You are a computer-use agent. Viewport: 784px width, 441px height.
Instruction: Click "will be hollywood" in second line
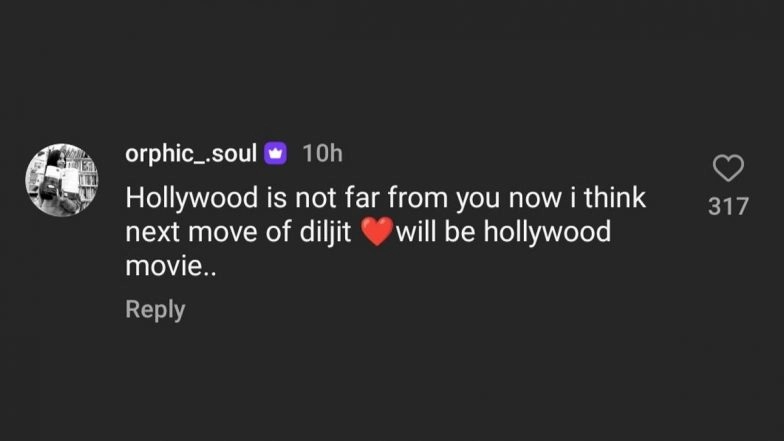pos(503,234)
